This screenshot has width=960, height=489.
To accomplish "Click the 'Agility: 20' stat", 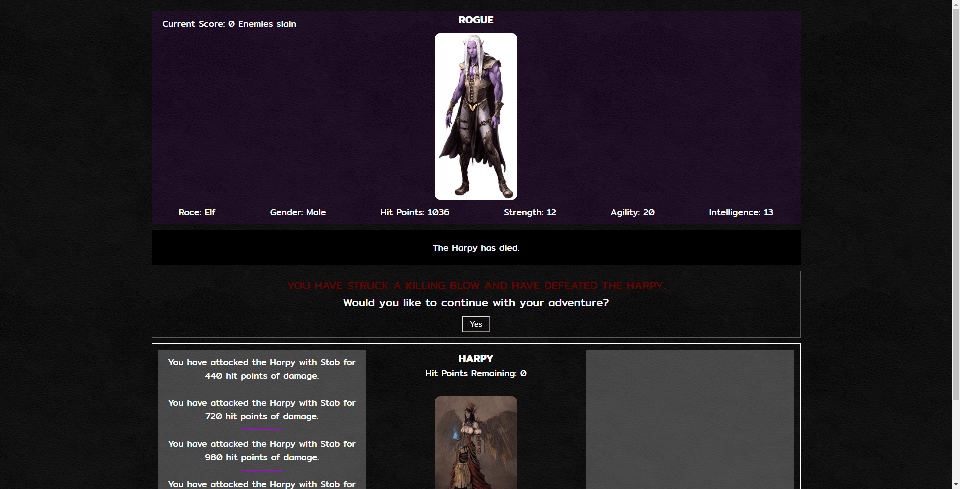I will (x=632, y=212).
